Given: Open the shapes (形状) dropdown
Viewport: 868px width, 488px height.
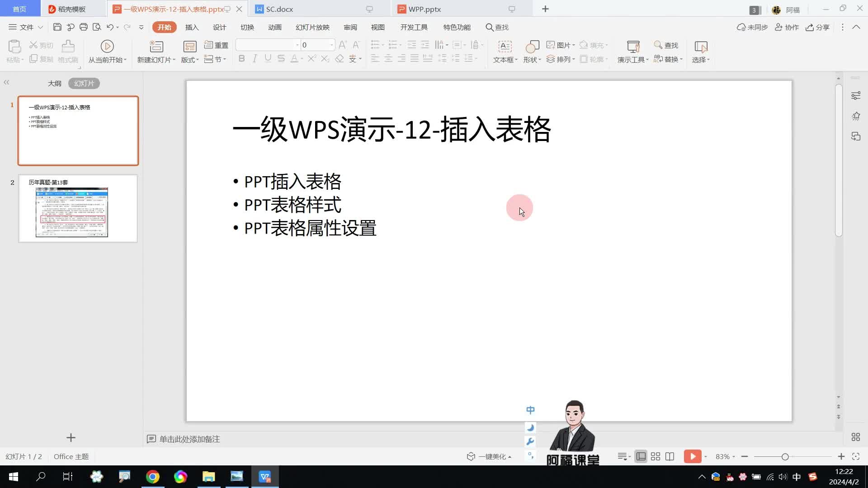Looking at the screenshot, I should (x=532, y=60).
